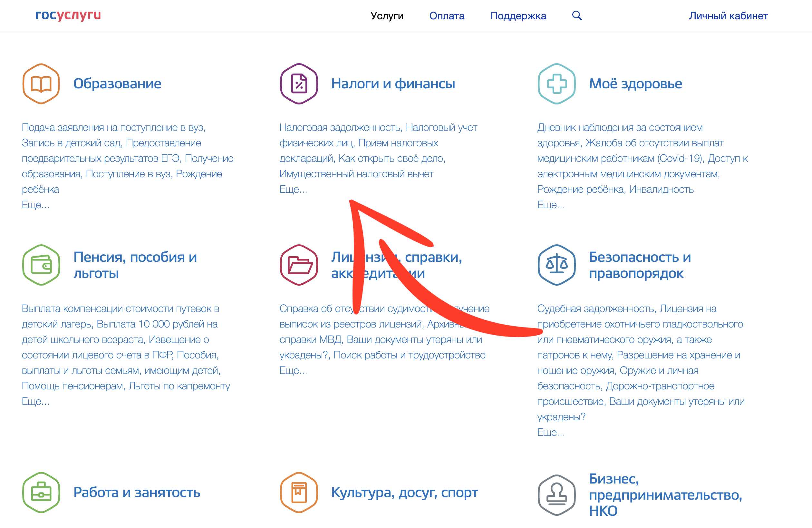
Task: Click 'Судебная задолженность' link
Action: [596, 309]
